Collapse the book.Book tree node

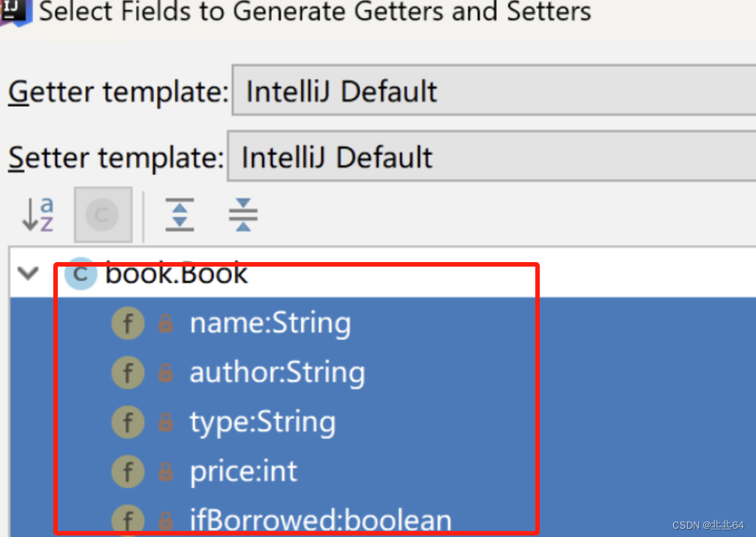[29, 273]
